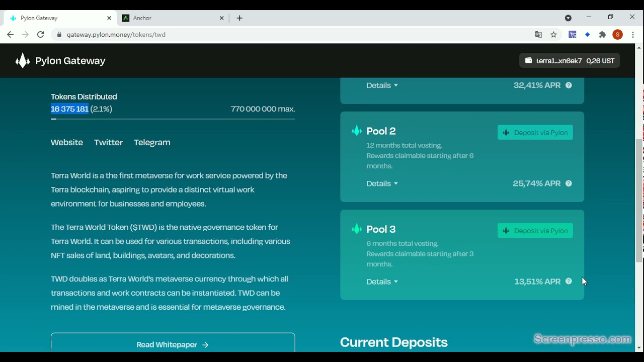Expand Details for the 32,41% APR pool
The width and height of the screenshot is (644, 362).
click(x=382, y=85)
